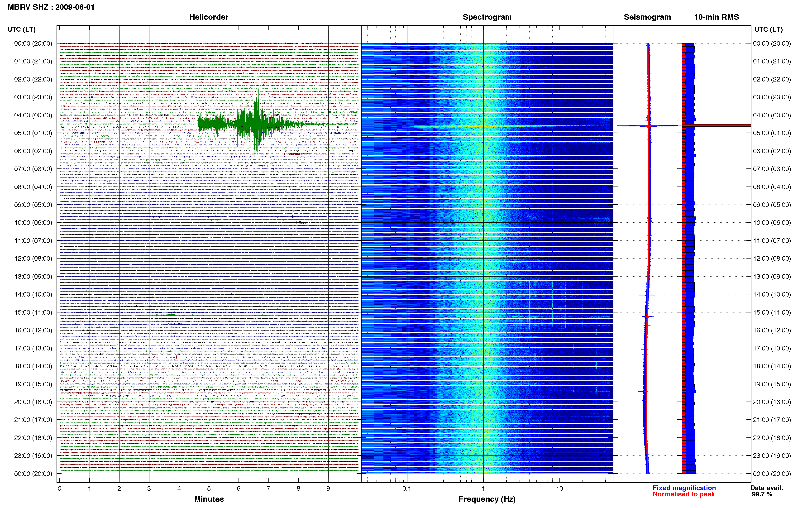Click the right 22:00 (18:00) time label
This screenshot has width=812, height=508.
pos(772,438)
